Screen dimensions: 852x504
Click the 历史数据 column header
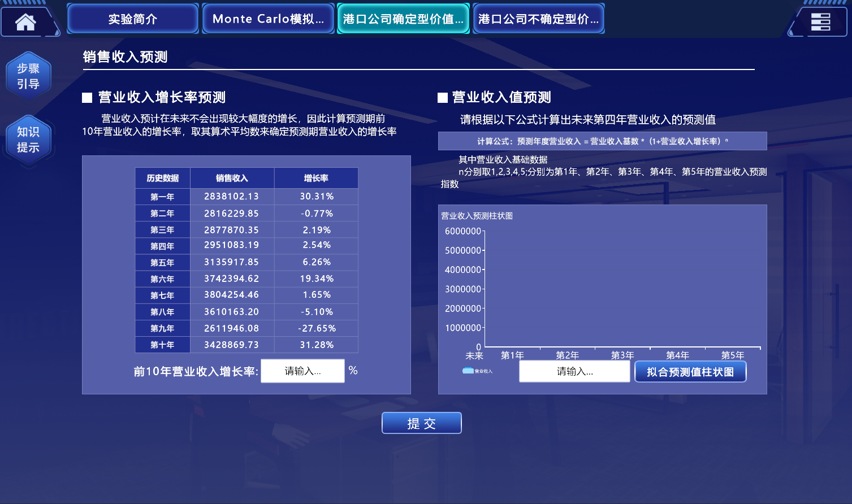(x=163, y=178)
